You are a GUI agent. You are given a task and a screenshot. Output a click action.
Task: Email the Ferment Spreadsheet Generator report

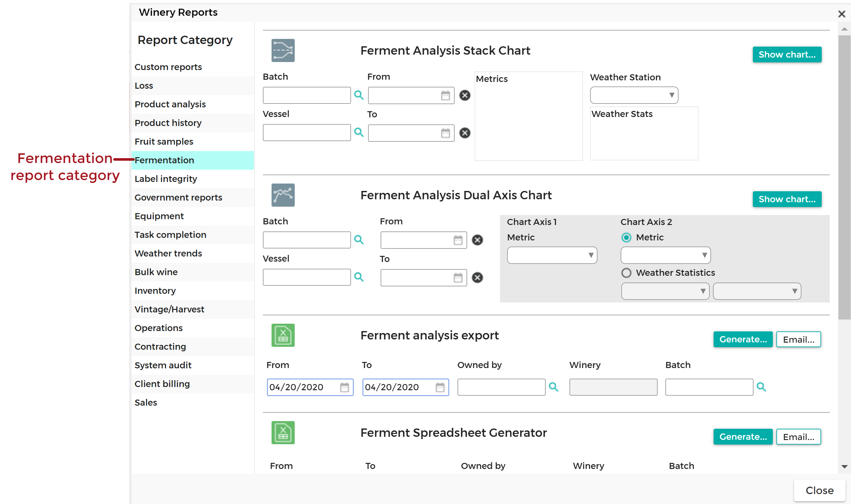pos(798,437)
